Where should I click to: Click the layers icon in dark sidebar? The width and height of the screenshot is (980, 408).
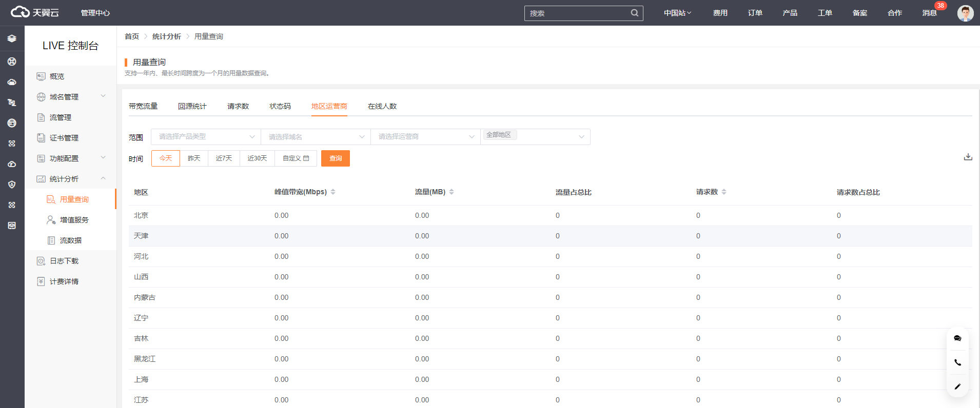pos(12,38)
